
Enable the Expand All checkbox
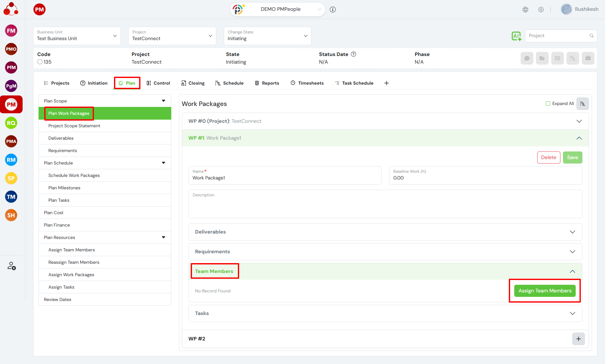[x=548, y=103]
